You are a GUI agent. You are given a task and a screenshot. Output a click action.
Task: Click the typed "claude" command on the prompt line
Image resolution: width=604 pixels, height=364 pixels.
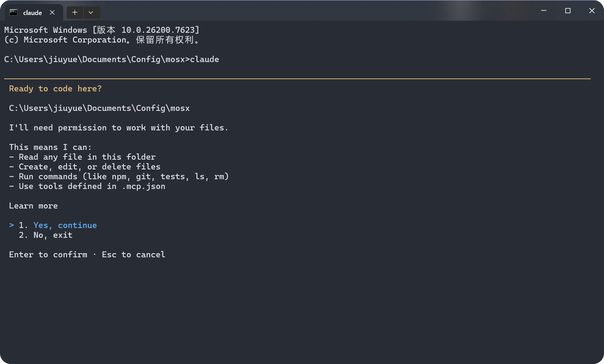coord(205,59)
